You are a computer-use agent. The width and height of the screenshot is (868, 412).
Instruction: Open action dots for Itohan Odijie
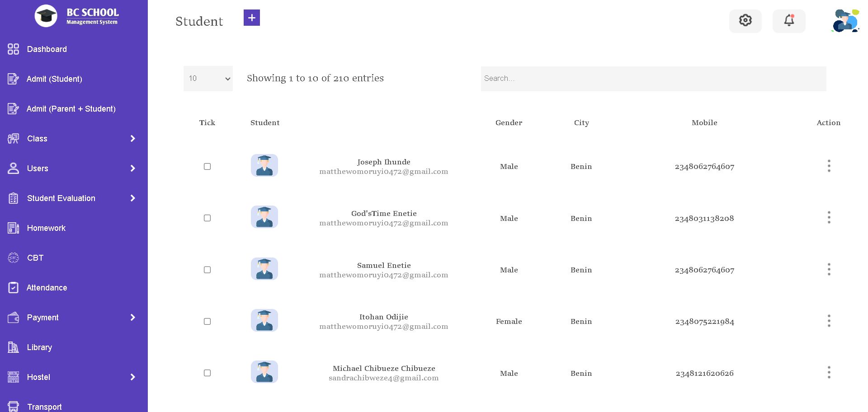829,321
